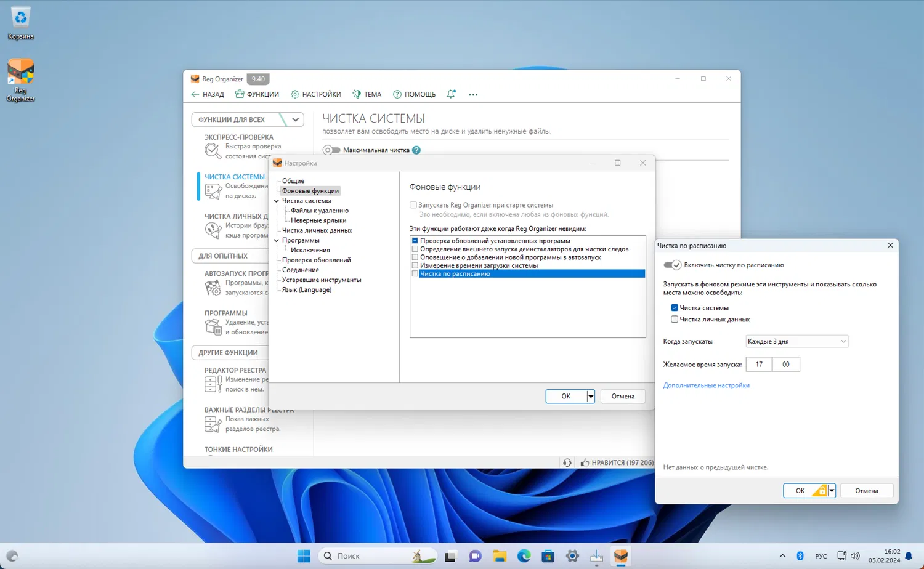Open the arrow beside OK in schedule dialog

click(x=832, y=491)
